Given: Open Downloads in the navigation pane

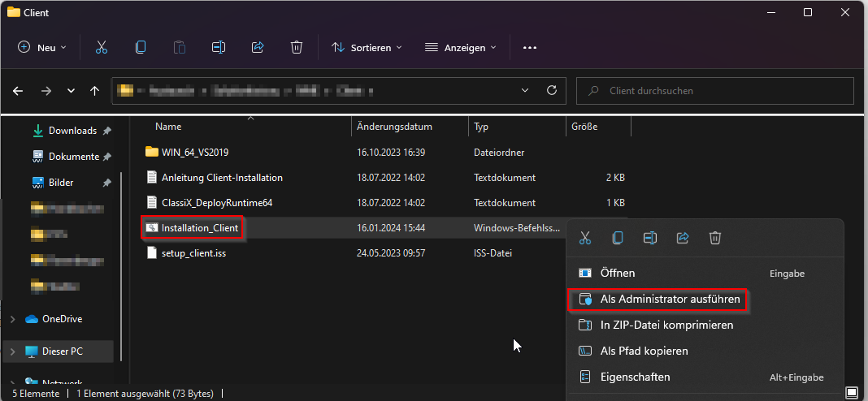Looking at the screenshot, I should [72, 131].
